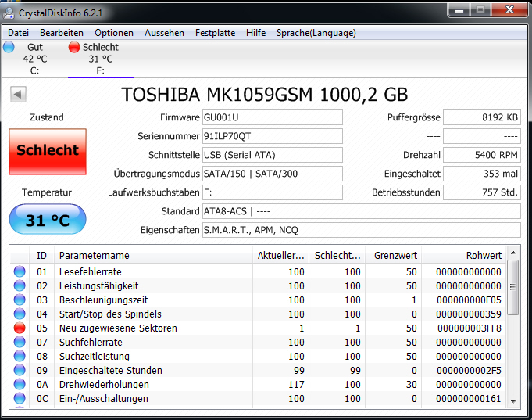The image size is (532, 420).
Task: Click blue status icon for Drehwiederholungen
Action: pyautogui.click(x=20, y=384)
